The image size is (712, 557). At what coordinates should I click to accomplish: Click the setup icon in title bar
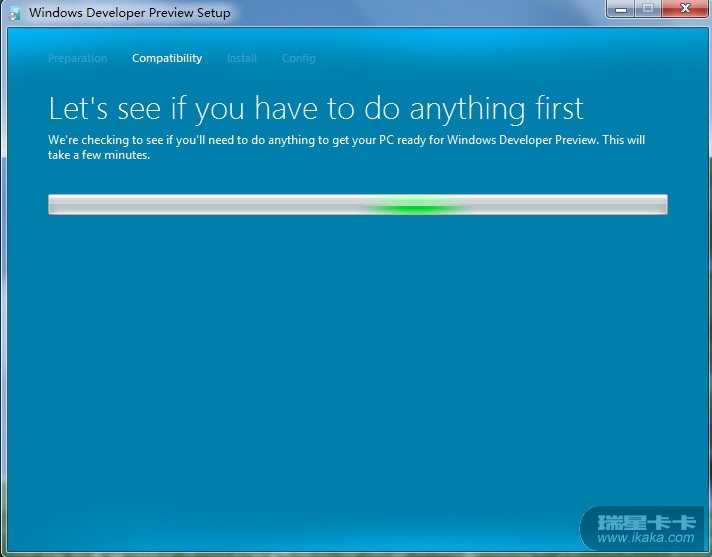coord(15,13)
